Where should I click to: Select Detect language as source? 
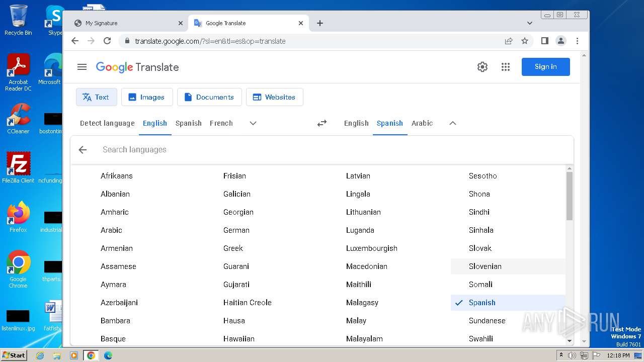coord(107,123)
